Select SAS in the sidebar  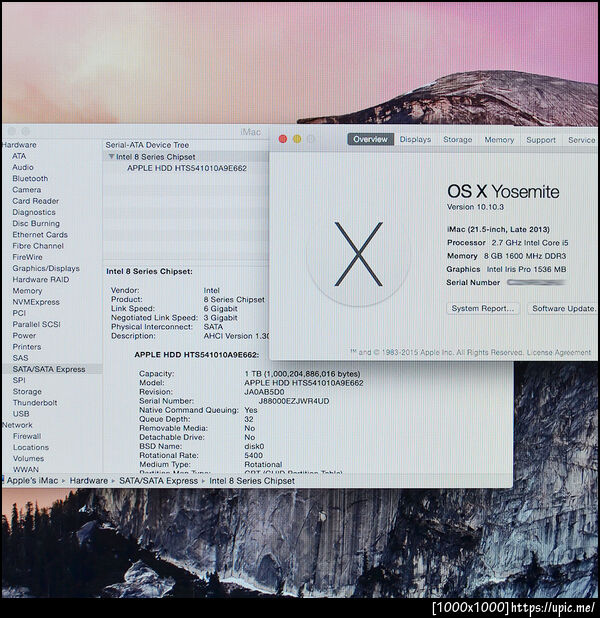(x=20, y=358)
